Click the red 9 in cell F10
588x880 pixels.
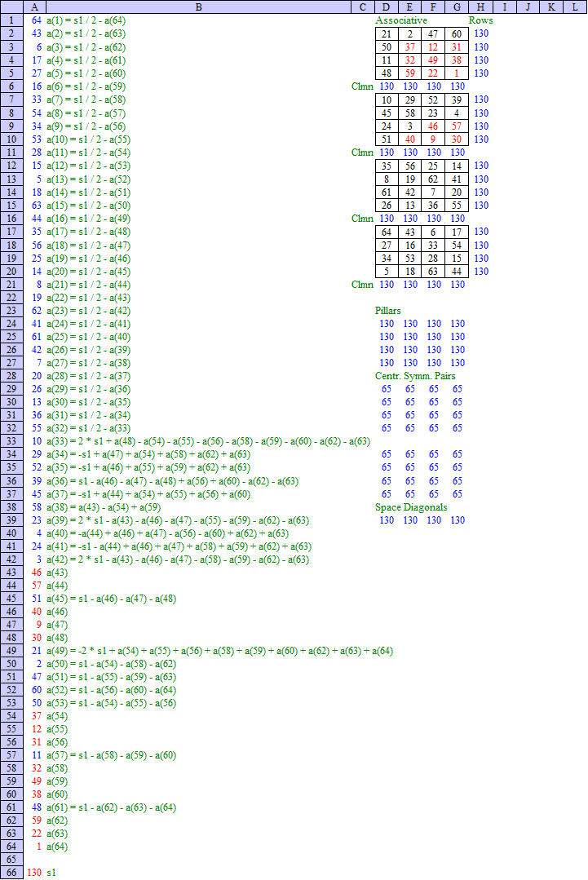[x=433, y=139]
